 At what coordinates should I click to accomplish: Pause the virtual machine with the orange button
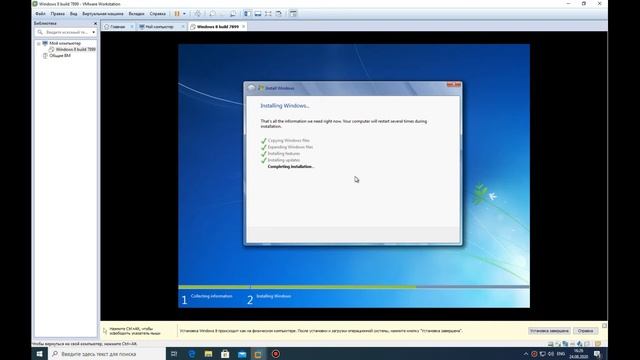(x=177, y=13)
